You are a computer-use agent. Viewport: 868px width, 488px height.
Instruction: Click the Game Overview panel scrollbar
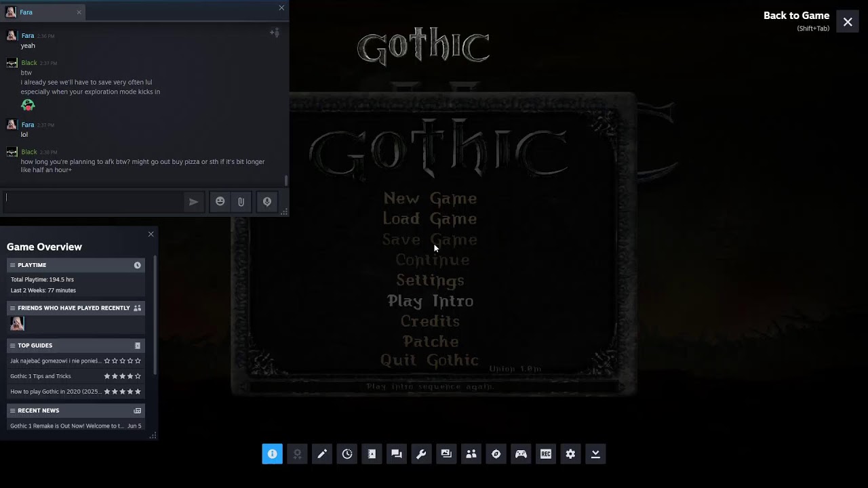[x=155, y=315]
